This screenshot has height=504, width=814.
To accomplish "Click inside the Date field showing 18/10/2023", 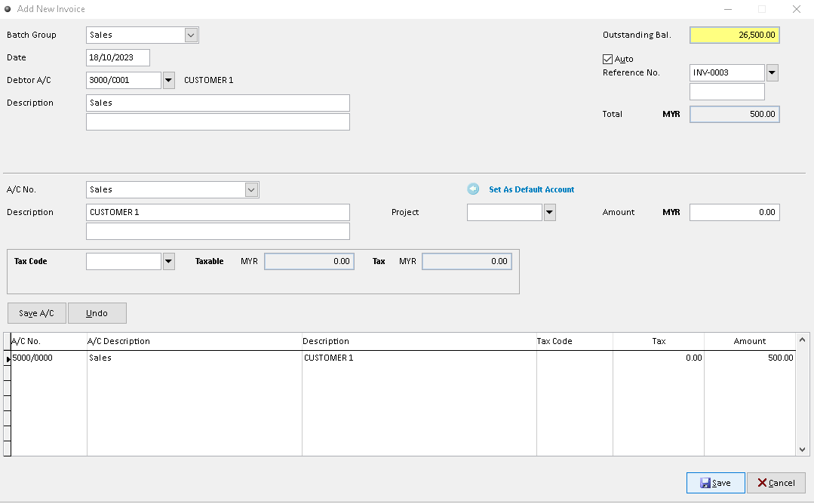I will [x=118, y=57].
